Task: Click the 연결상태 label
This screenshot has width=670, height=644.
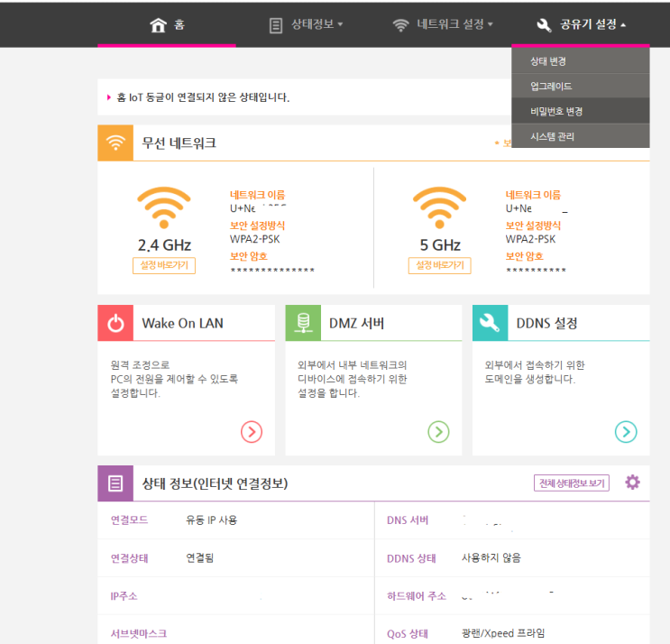Action: 130,558
